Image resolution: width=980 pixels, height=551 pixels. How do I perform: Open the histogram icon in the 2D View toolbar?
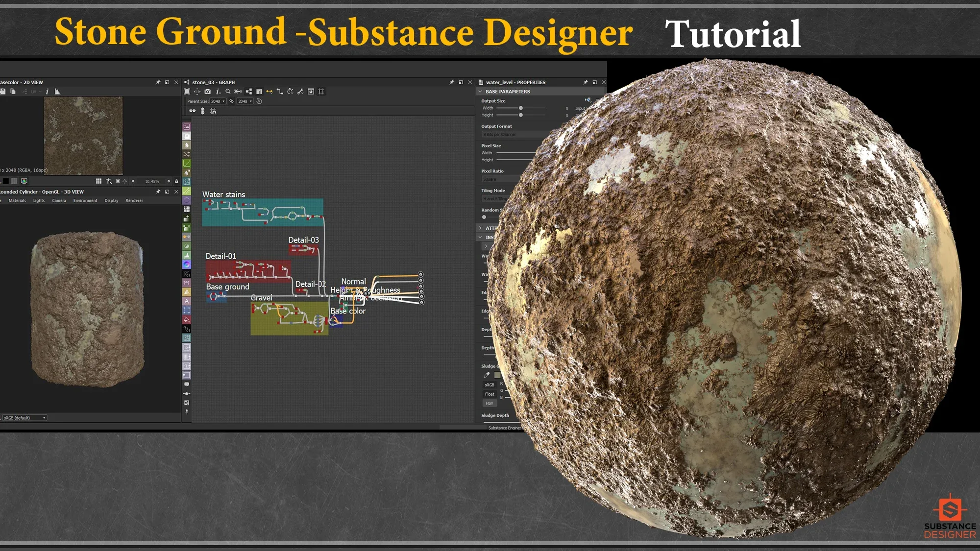(57, 91)
